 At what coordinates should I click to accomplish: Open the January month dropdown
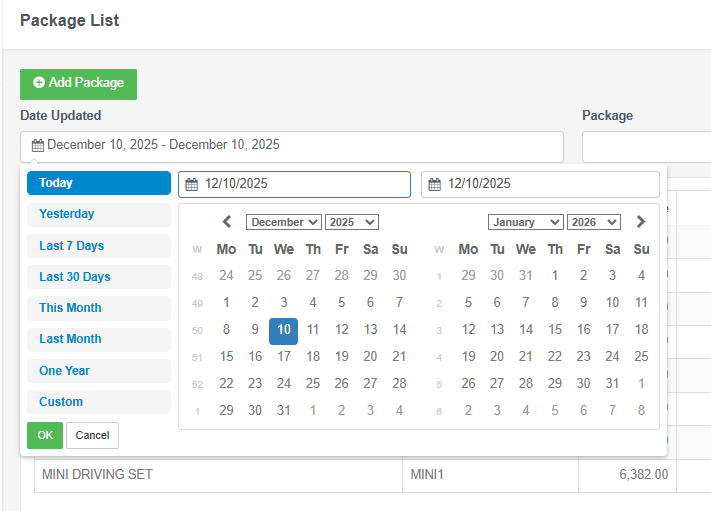click(526, 222)
